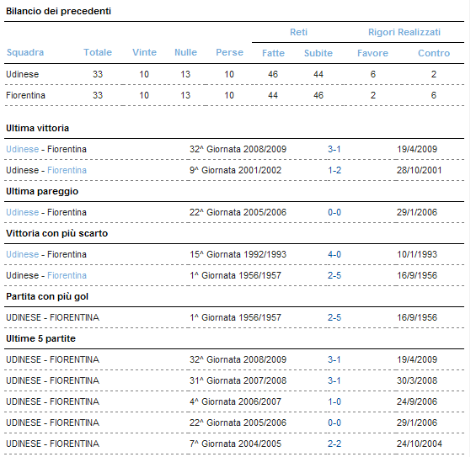Select the Perse column header

229,52
